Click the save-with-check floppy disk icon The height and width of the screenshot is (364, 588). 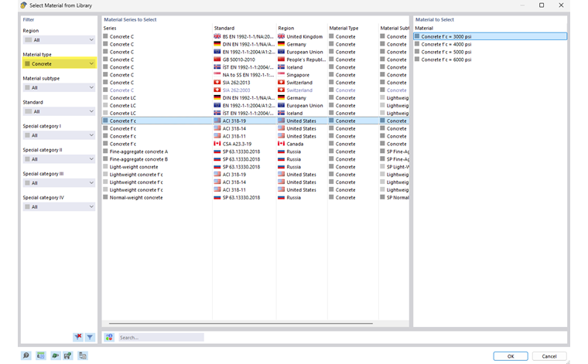(68, 355)
